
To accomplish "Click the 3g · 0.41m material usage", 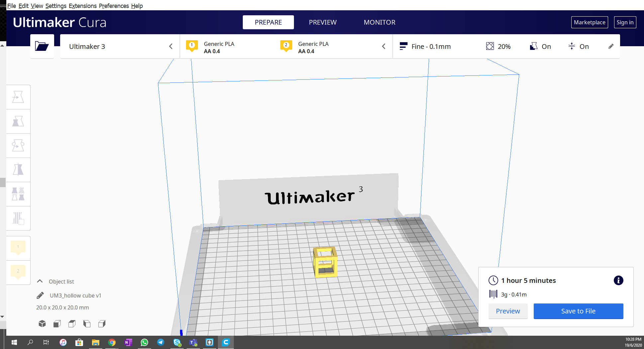I will click(x=514, y=294).
